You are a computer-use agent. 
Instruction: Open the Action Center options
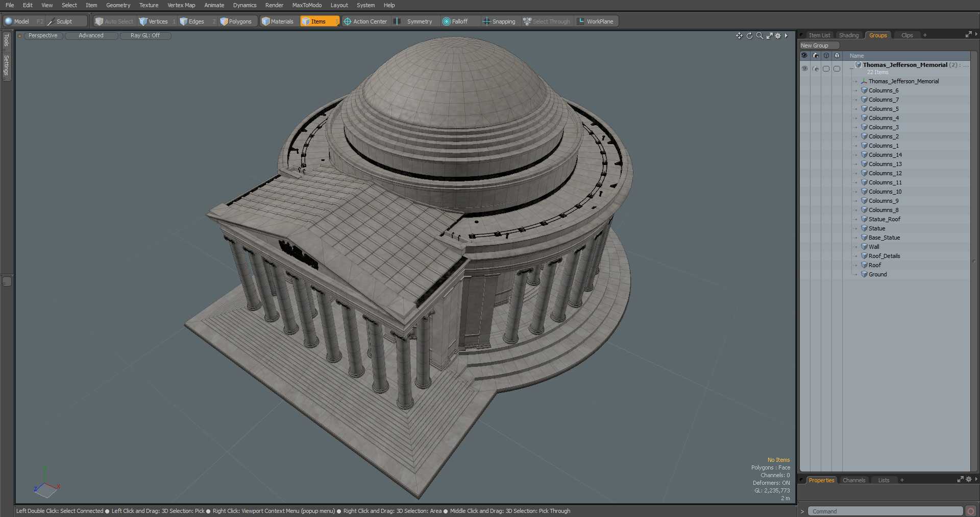(x=365, y=21)
